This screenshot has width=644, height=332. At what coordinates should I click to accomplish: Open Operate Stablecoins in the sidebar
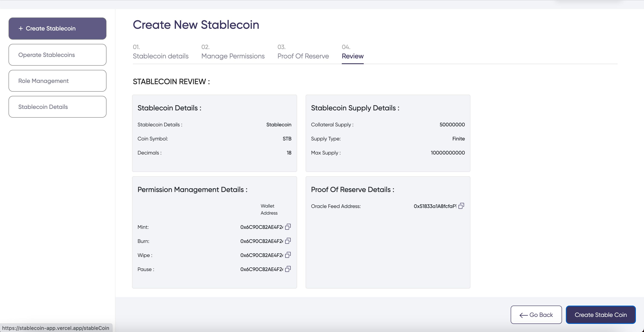point(57,55)
